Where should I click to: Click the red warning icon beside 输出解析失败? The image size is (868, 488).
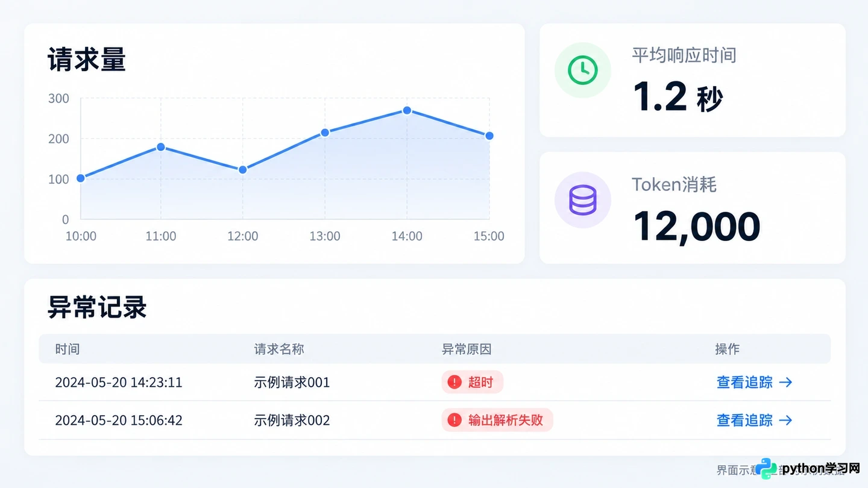[454, 420]
